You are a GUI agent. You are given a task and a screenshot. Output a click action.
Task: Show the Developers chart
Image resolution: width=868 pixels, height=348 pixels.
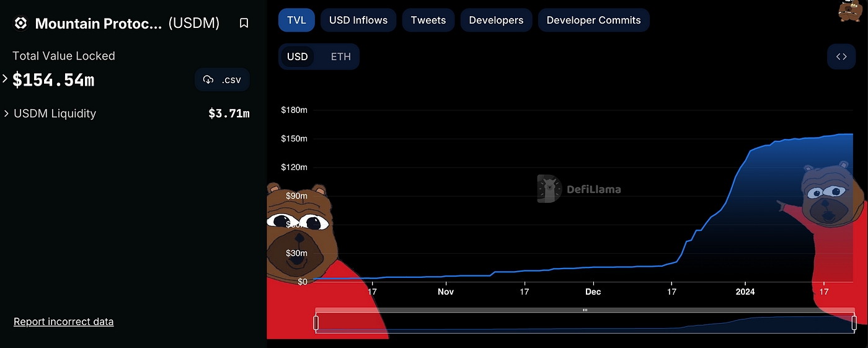496,20
